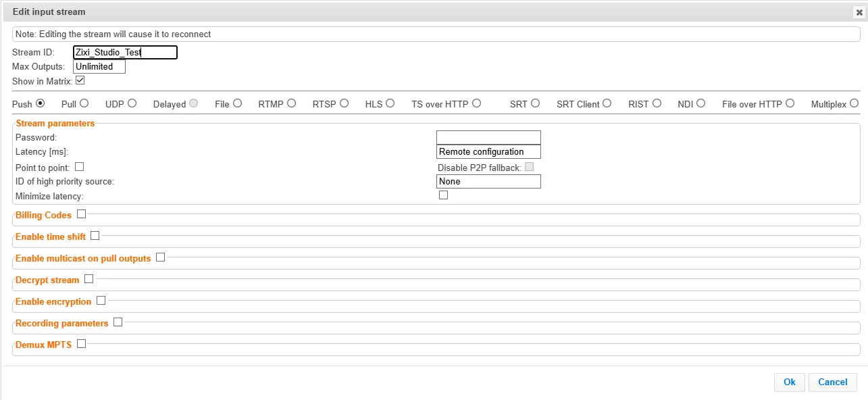Toggle the Enable time shift checkbox
Image resolution: width=868 pixels, height=400 pixels.
pos(95,236)
